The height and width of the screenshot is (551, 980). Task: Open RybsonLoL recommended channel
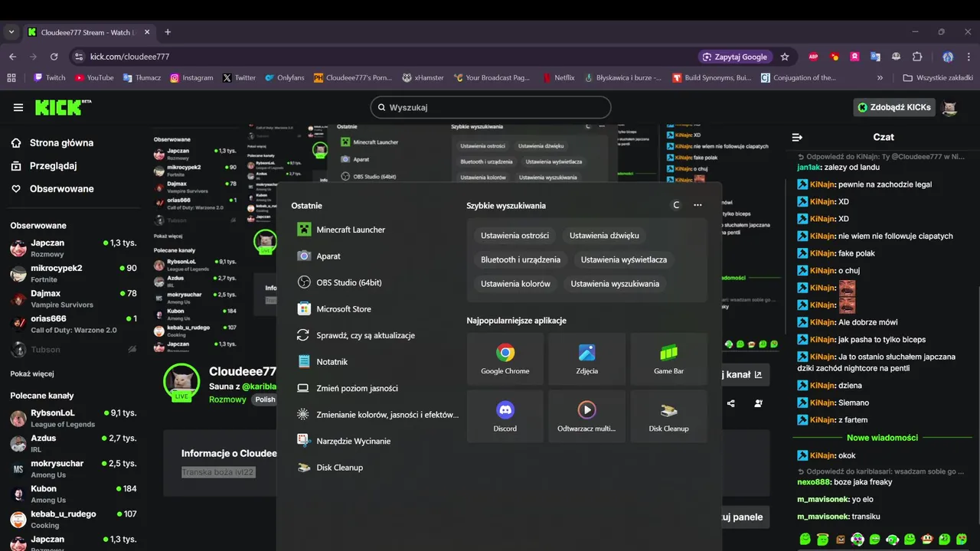(73, 418)
